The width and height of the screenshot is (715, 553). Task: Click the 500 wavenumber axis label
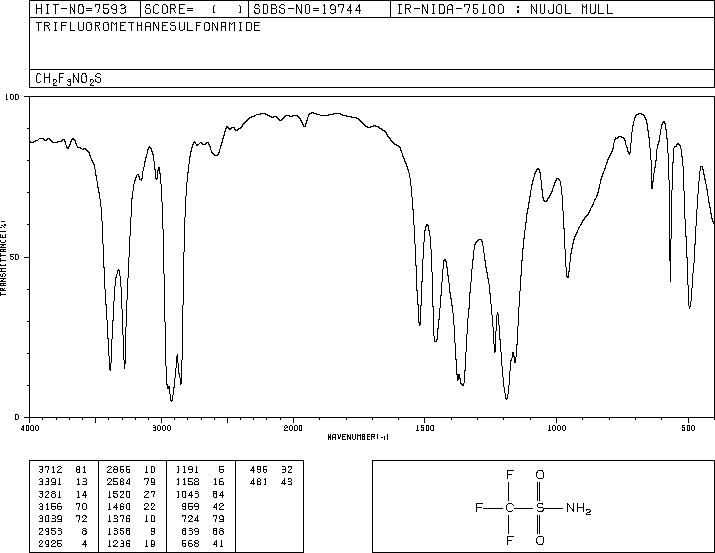(x=688, y=428)
